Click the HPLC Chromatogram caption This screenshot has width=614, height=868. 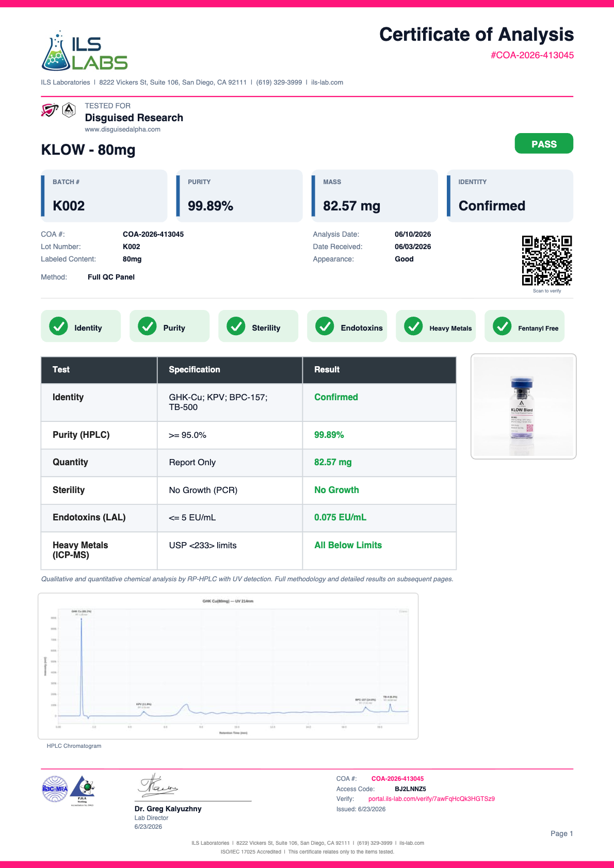coord(74,746)
